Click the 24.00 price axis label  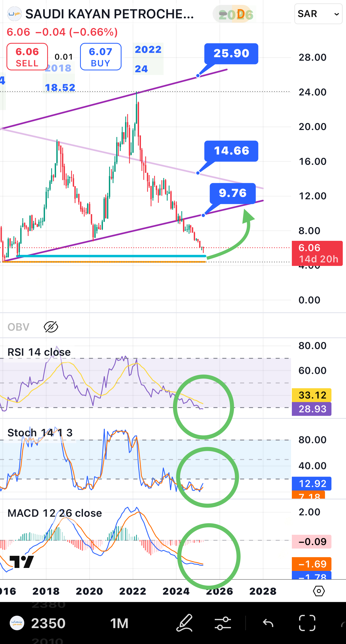click(312, 92)
